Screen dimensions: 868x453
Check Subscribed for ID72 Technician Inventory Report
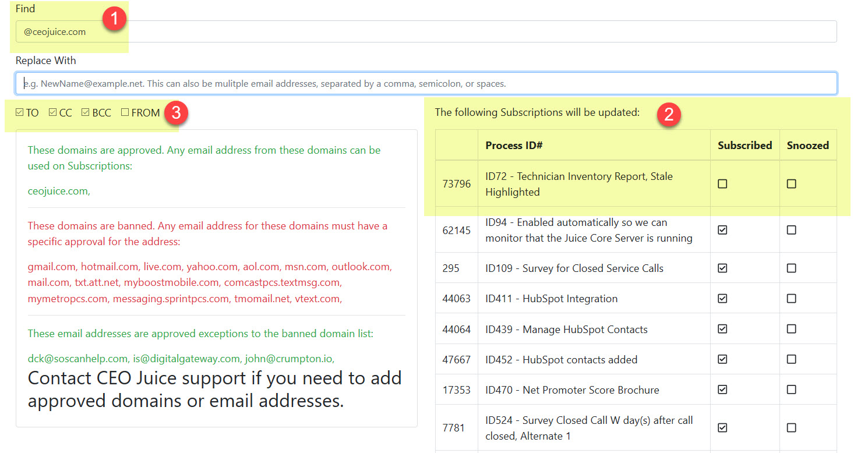tap(722, 184)
